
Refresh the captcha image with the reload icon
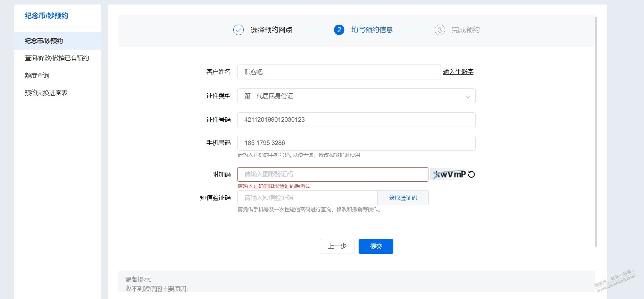pos(471,174)
